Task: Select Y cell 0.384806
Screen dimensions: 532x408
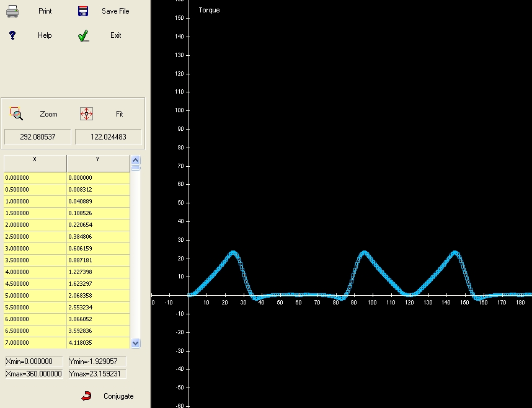Action: coord(98,237)
